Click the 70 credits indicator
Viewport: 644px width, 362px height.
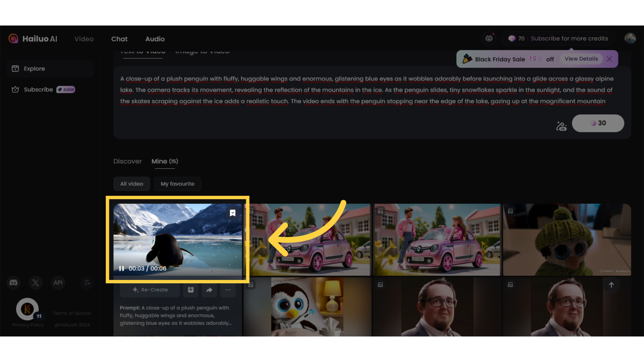point(517,39)
